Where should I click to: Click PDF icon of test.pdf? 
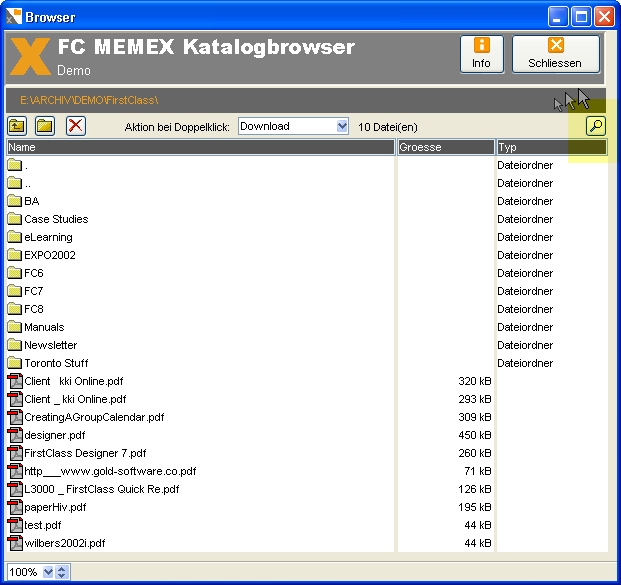[x=15, y=525]
